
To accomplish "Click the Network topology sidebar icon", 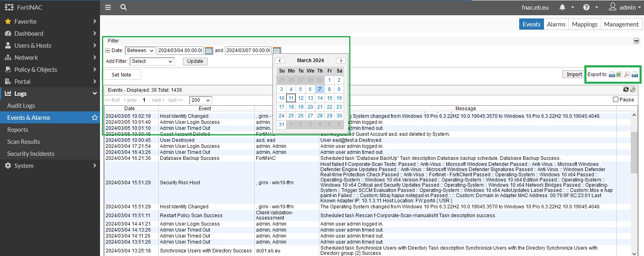I will tap(8, 58).
